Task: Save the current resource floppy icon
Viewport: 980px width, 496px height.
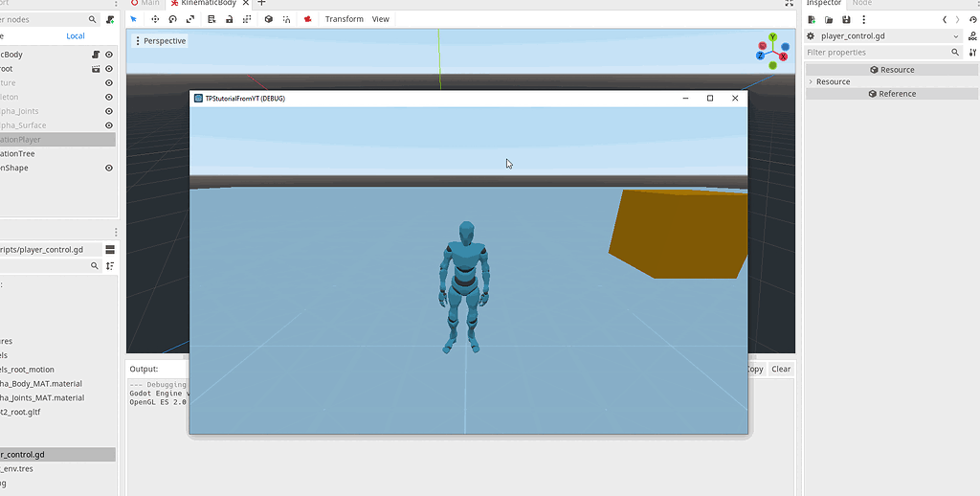Action: click(846, 20)
